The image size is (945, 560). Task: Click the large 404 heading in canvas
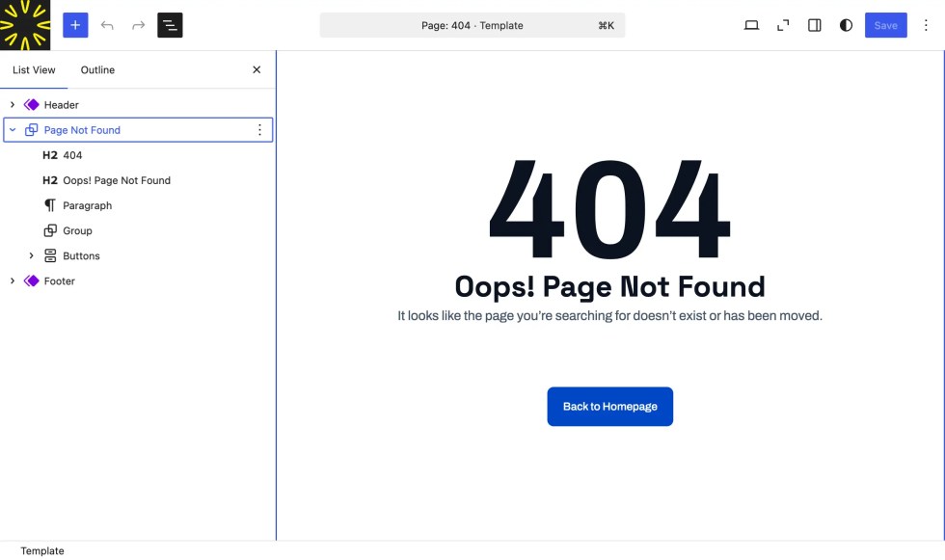[x=609, y=209]
